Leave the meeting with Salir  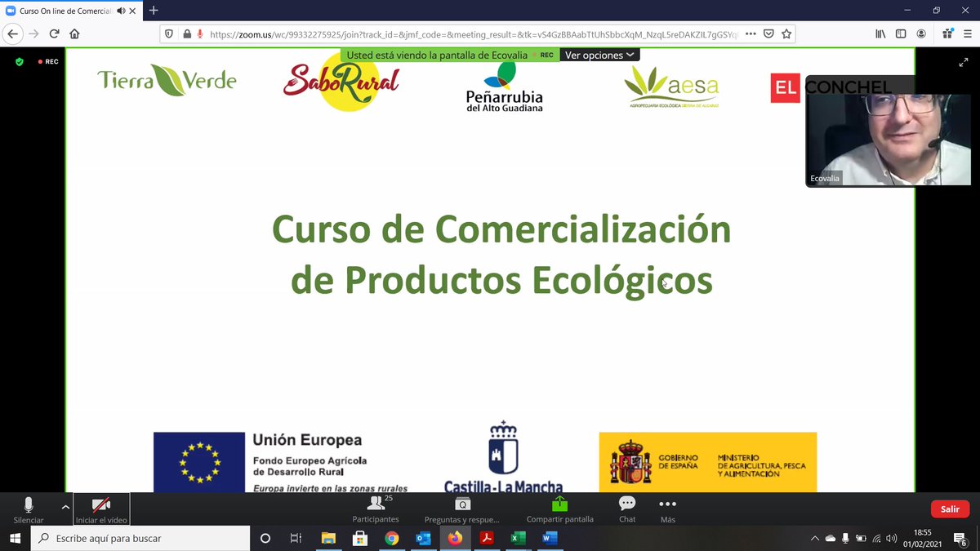click(950, 509)
